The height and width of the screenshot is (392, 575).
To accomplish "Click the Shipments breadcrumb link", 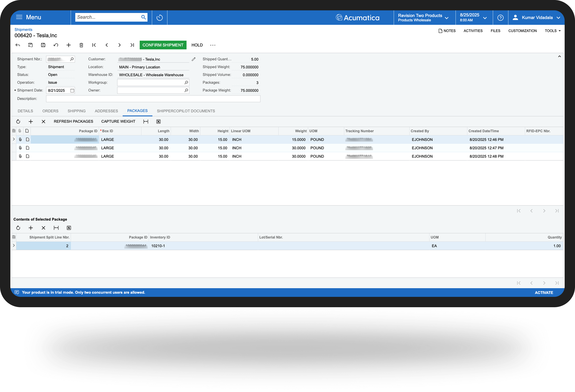I will pos(23,29).
